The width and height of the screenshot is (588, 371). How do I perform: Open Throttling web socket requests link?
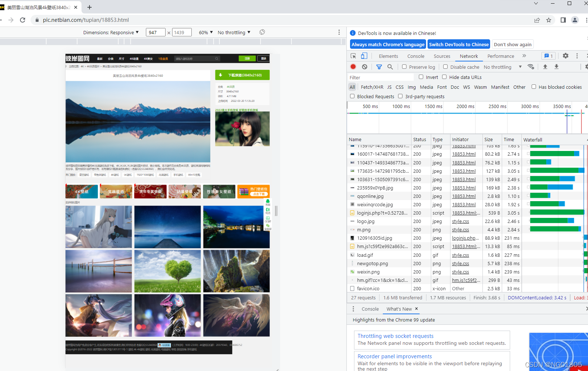[396, 336]
